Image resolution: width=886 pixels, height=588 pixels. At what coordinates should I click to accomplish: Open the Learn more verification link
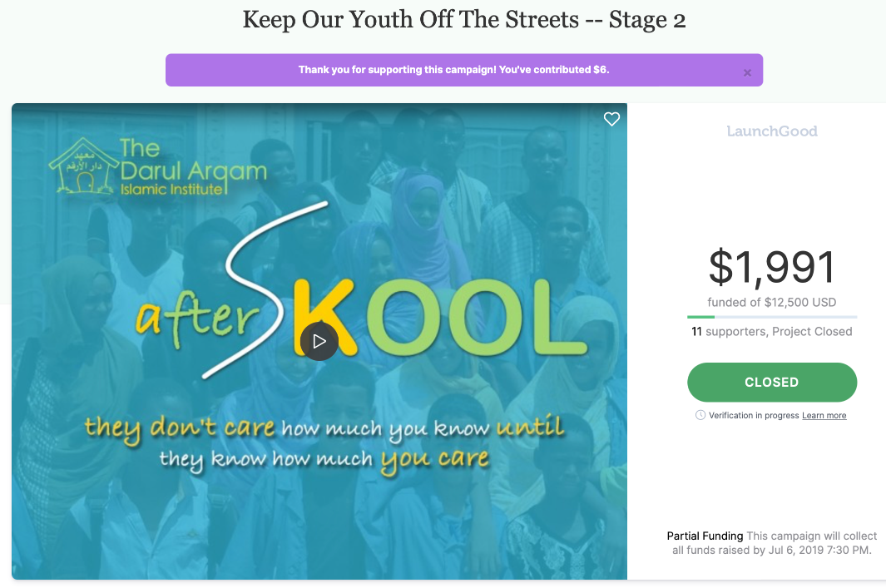[824, 415]
